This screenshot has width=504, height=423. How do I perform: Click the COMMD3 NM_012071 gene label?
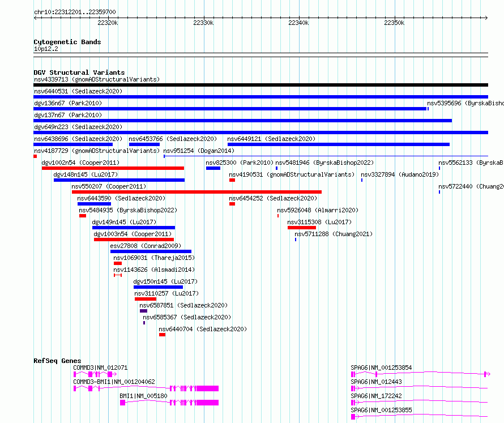tap(100, 368)
